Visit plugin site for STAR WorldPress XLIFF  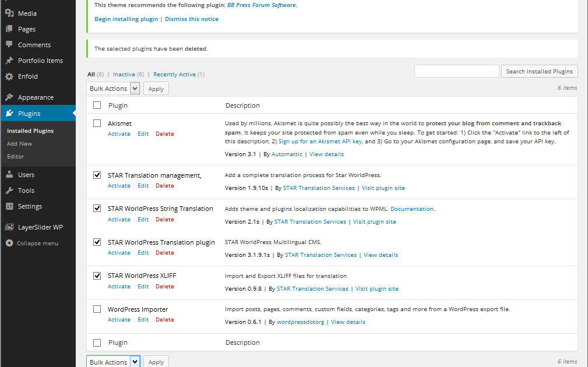377,289
